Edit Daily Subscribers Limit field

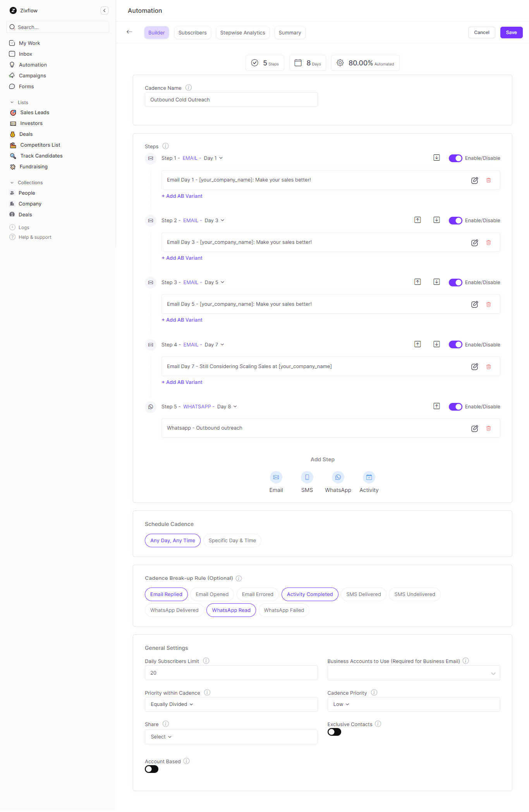coord(231,673)
